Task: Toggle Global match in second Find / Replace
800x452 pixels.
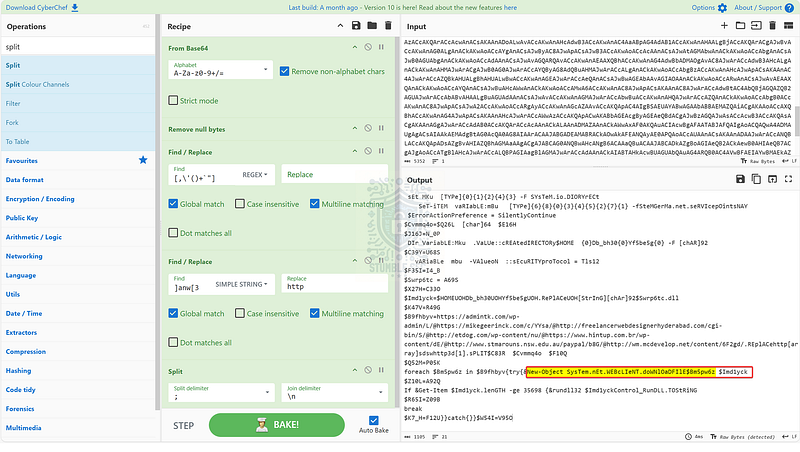Action: click(x=173, y=313)
